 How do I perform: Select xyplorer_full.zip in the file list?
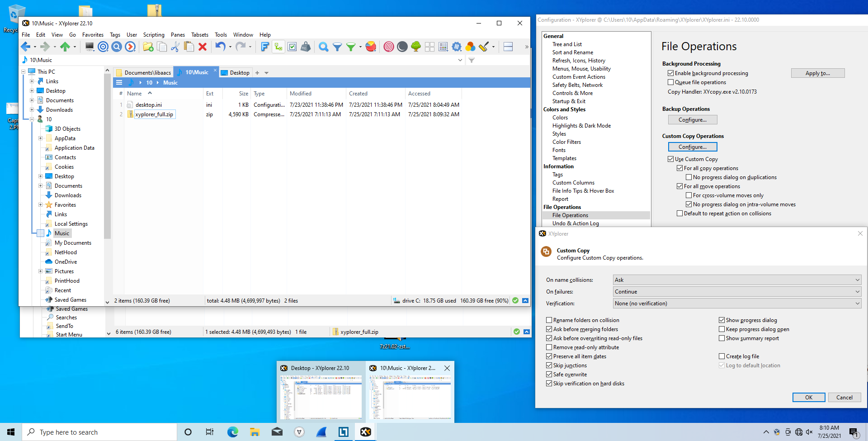pyautogui.click(x=154, y=114)
